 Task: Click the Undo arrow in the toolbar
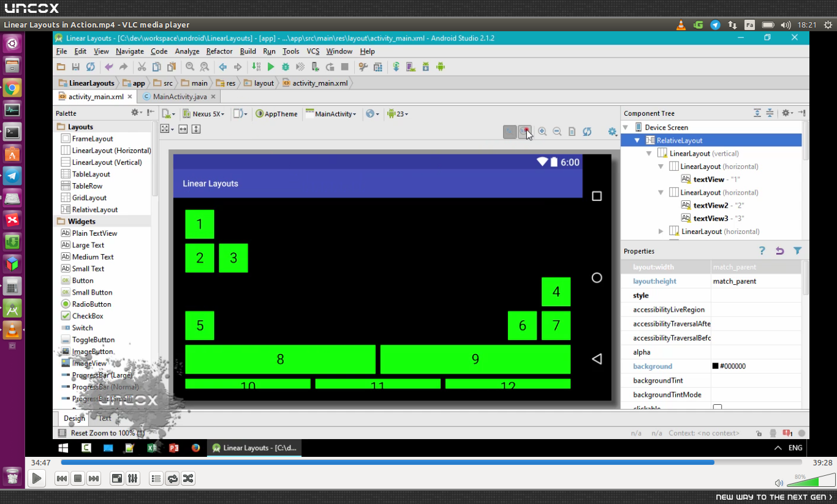click(109, 67)
